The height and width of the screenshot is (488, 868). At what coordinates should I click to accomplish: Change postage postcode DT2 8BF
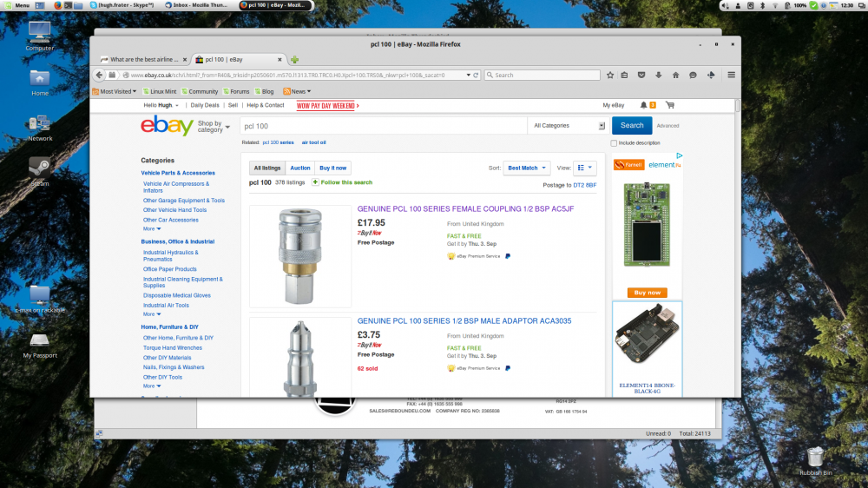pyautogui.click(x=584, y=185)
